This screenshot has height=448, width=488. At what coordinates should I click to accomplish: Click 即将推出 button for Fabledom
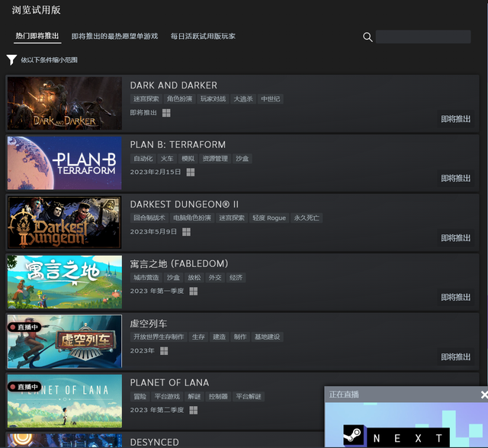point(456,297)
